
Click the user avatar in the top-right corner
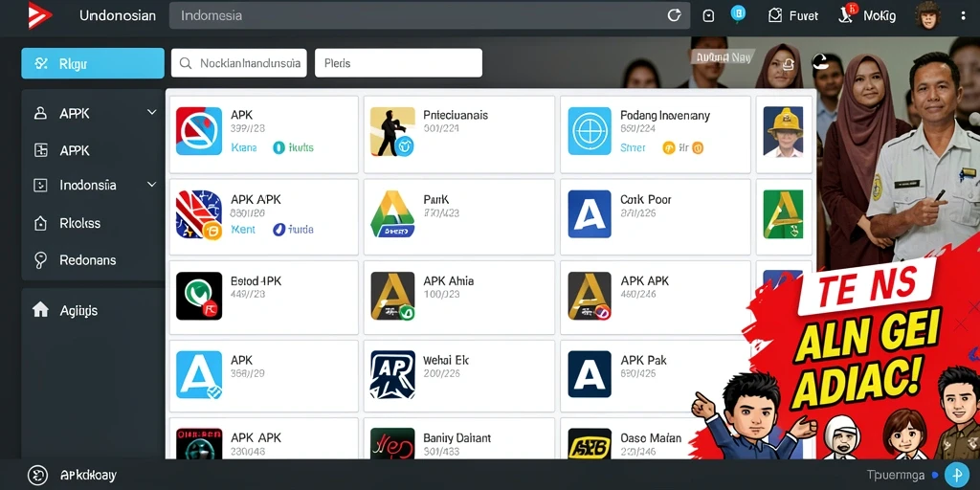927,15
